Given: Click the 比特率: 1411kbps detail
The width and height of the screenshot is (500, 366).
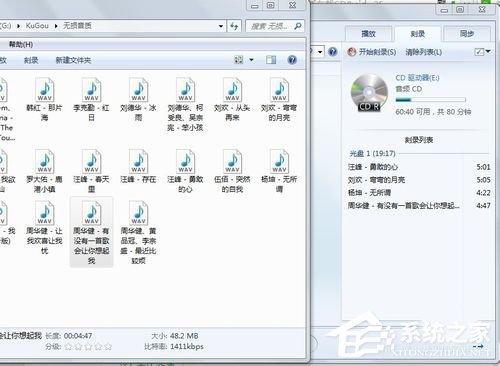Looking at the screenshot, I should [x=174, y=347].
